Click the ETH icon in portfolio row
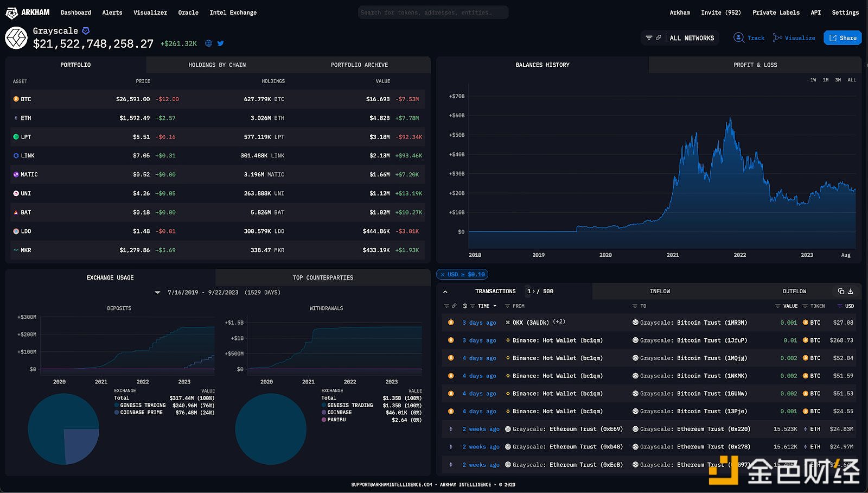The height and width of the screenshot is (493, 868). 16,118
